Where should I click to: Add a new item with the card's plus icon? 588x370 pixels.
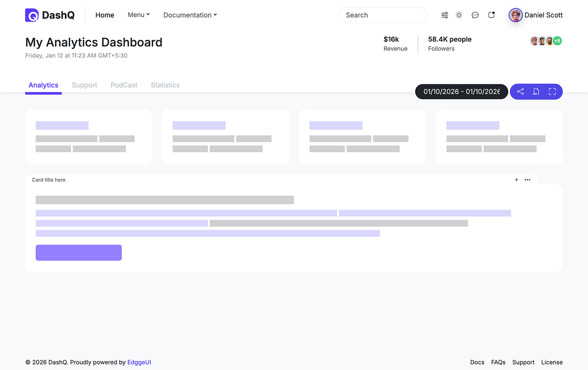pyautogui.click(x=516, y=180)
